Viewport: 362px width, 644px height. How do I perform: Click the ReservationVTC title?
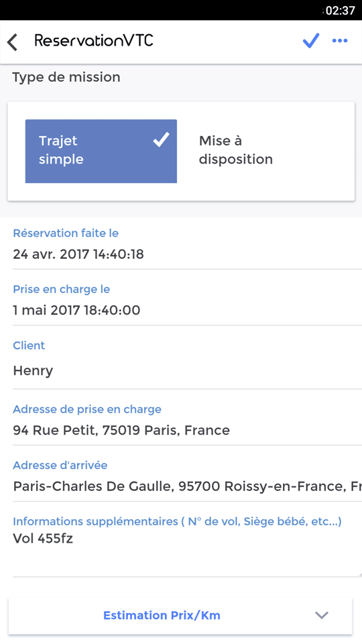pyautogui.click(x=94, y=41)
